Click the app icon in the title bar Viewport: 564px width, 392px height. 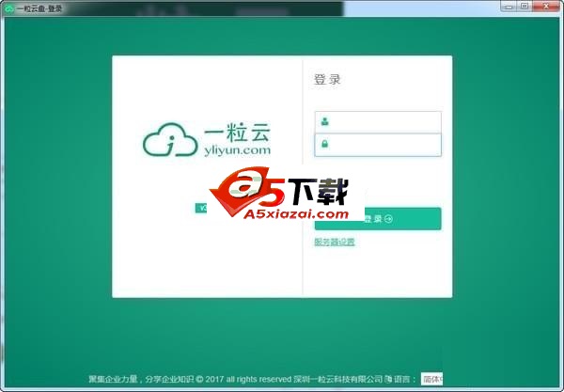point(8,8)
